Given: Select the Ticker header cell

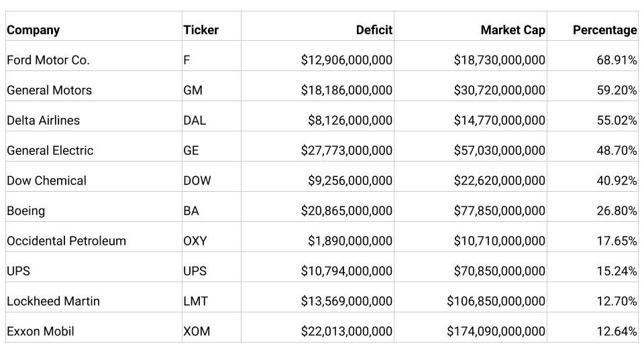Looking at the screenshot, I should 201,30.
